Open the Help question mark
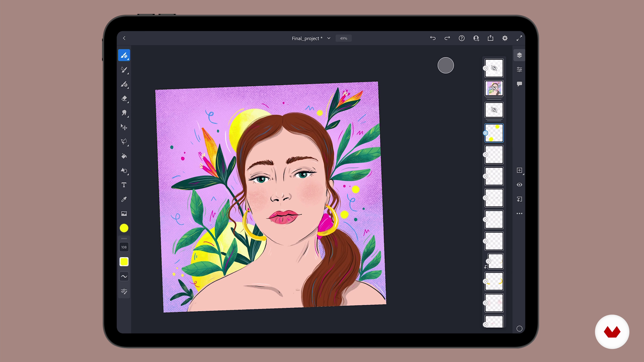Image resolution: width=644 pixels, height=362 pixels. pyautogui.click(x=462, y=38)
